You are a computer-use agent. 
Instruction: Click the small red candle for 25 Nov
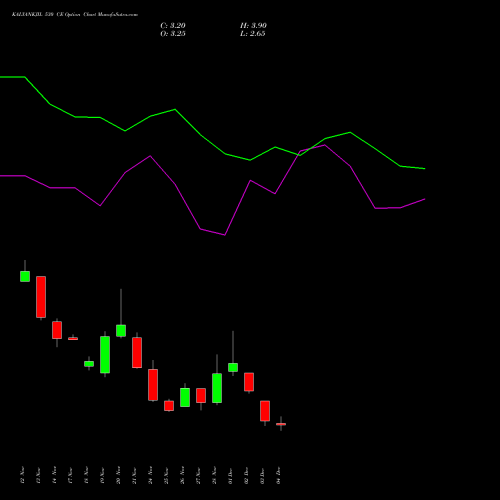(169, 406)
